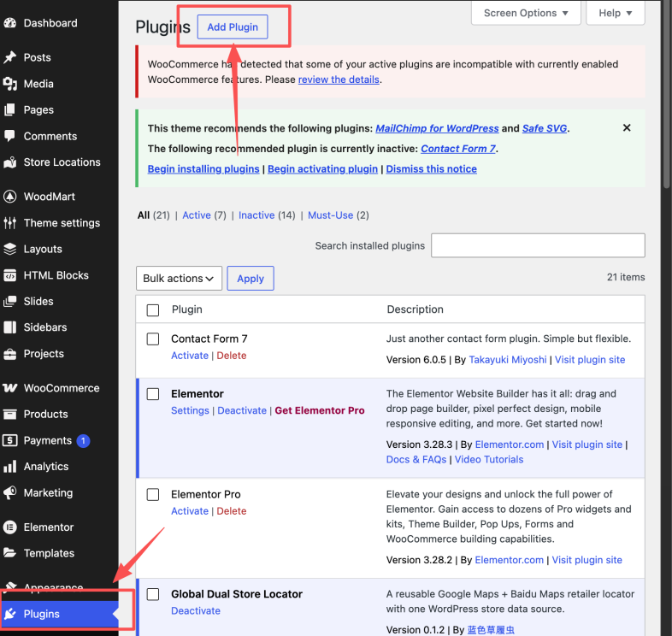672x636 pixels.
Task: Filter plugins by Active
Action: tap(197, 215)
